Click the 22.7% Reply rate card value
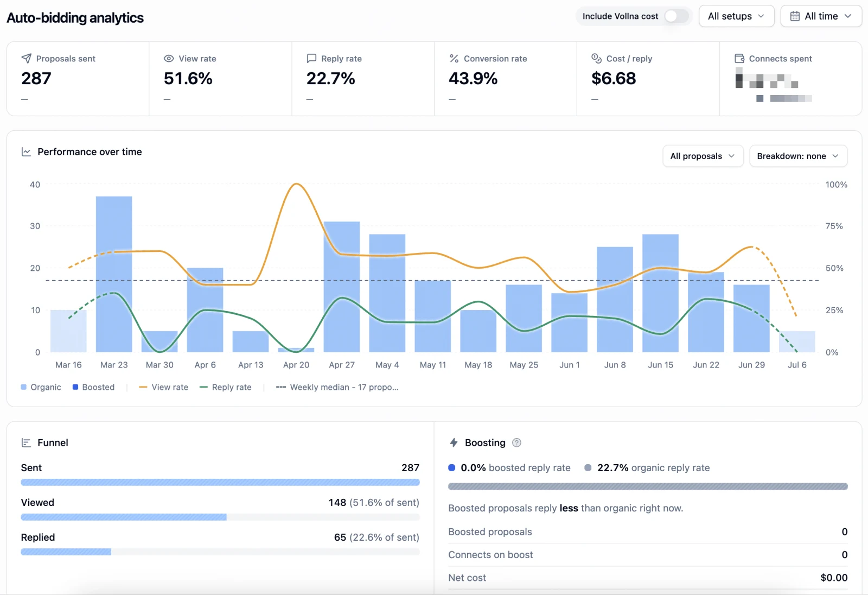 tap(330, 79)
